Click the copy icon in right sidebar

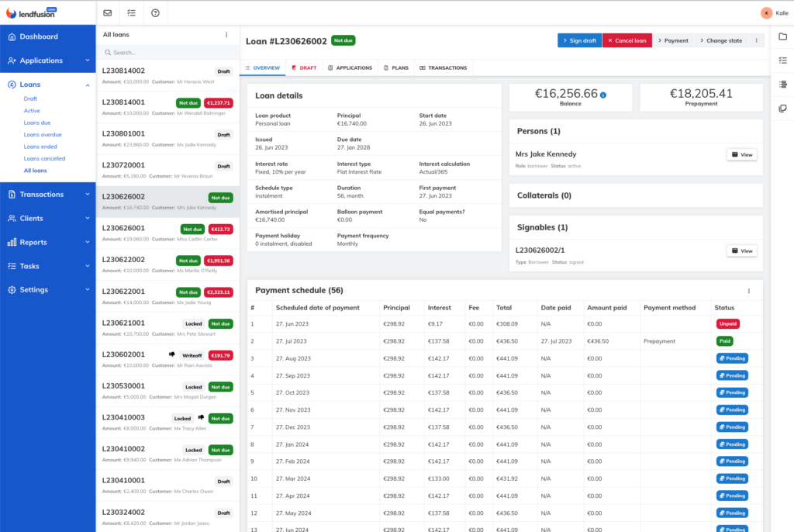pyautogui.click(x=782, y=108)
